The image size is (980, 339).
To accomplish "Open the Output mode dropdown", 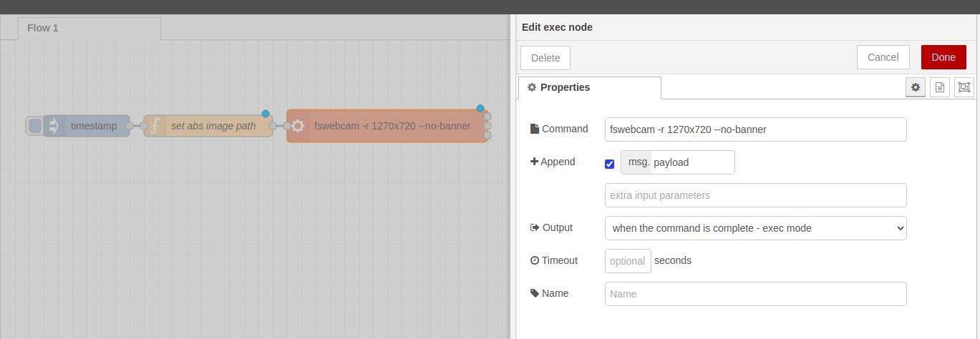I will click(755, 228).
